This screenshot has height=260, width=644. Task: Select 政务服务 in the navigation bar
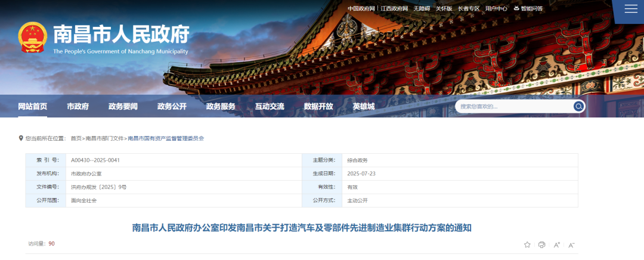pos(221,106)
